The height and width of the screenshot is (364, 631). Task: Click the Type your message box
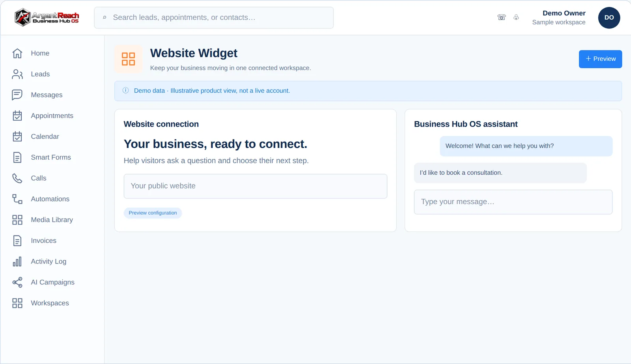coord(513,202)
